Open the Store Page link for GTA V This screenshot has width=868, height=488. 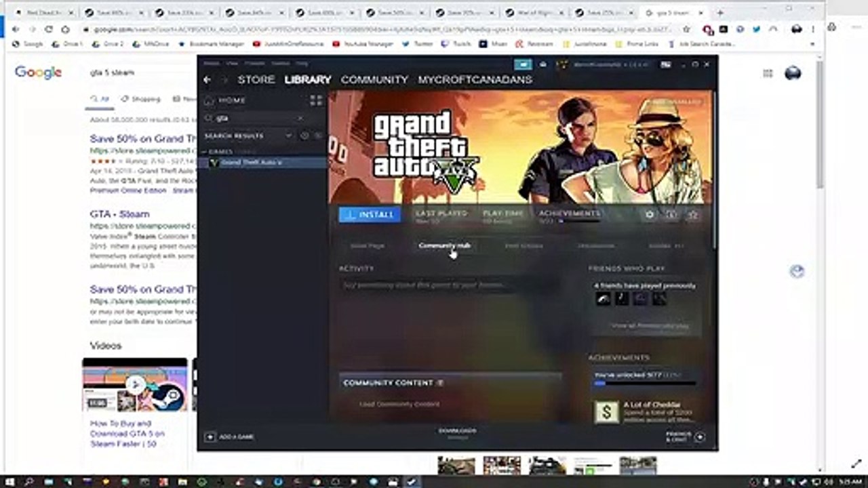coord(368,245)
